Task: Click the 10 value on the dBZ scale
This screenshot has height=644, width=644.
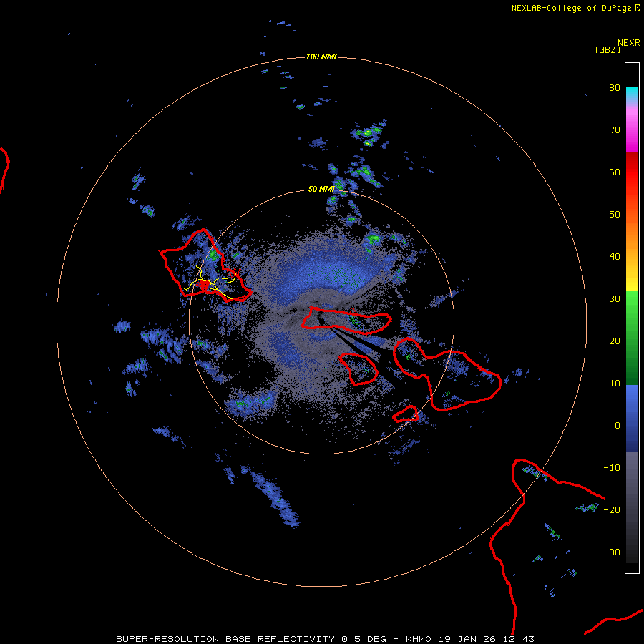Action: tap(615, 384)
